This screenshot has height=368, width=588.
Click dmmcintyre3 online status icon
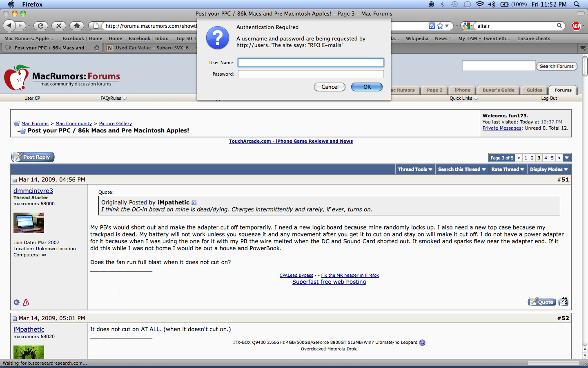click(x=16, y=303)
